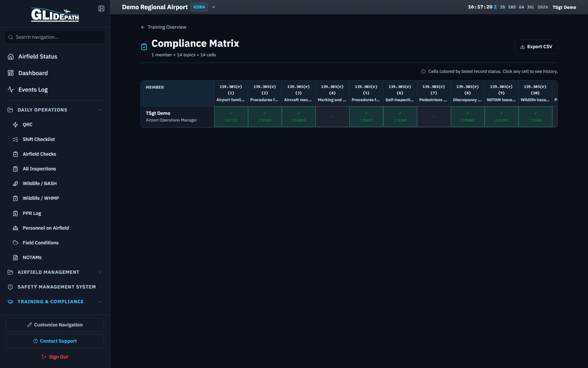
Task: Click the Dashboard grid icon
Action: click(11, 73)
